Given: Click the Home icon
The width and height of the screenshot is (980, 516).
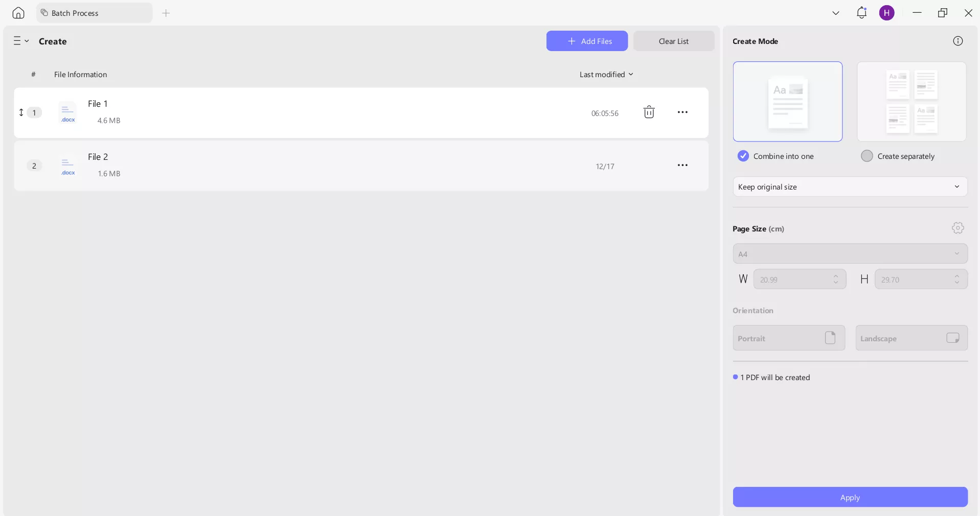Looking at the screenshot, I should [x=18, y=13].
